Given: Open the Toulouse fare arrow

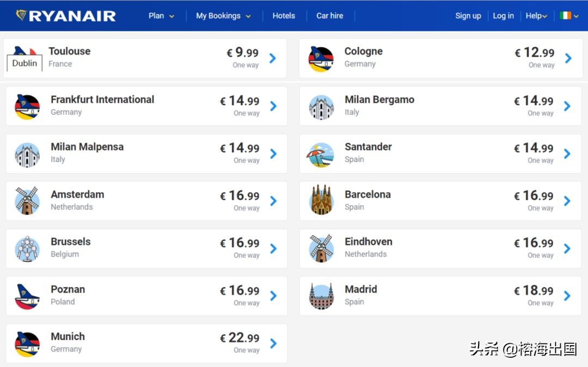Looking at the screenshot, I should (x=273, y=58).
